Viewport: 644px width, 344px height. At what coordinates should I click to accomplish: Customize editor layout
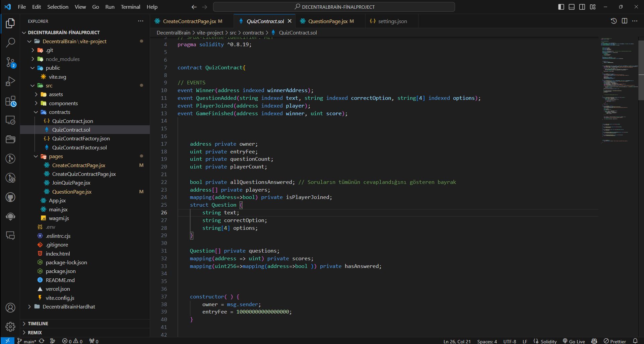[593, 7]
